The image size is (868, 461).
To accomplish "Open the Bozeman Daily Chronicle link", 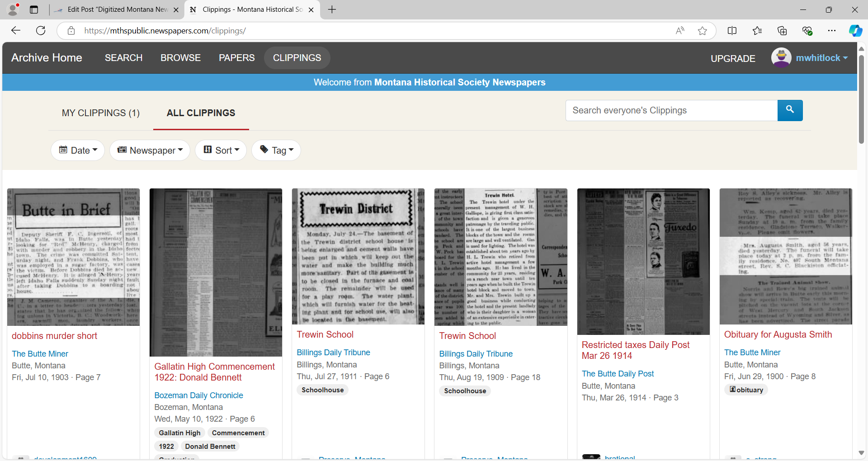I will (x=198, y=395).
